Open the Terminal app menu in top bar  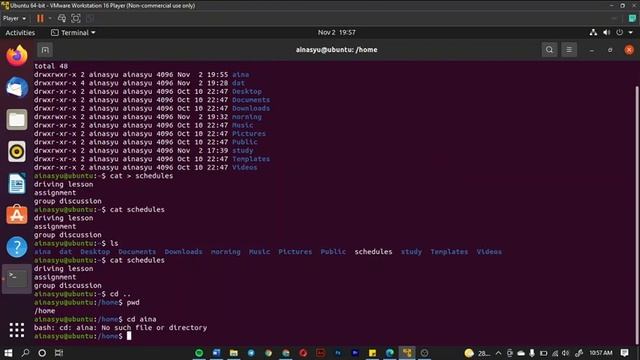(x=73, y=33)
